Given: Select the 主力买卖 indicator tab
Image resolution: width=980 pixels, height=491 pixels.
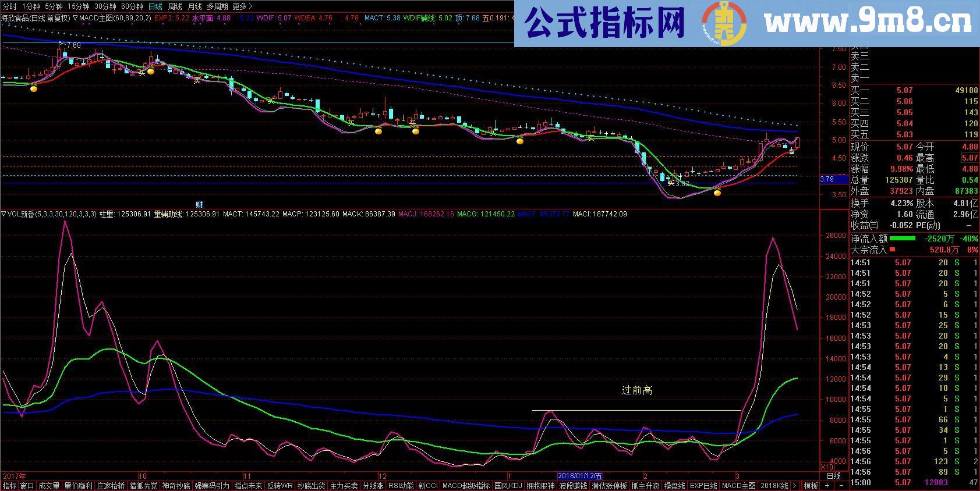Looking at the screenshot, I should tap(344, 486).
